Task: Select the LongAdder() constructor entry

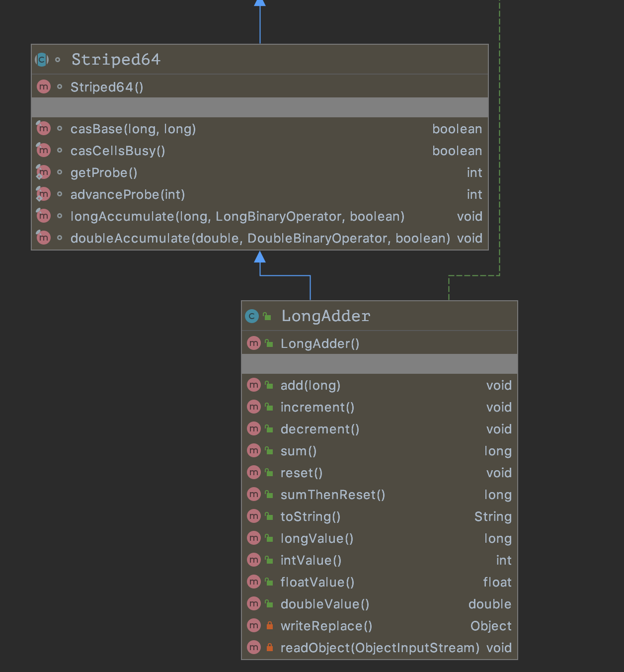Action: coord(319,344)
